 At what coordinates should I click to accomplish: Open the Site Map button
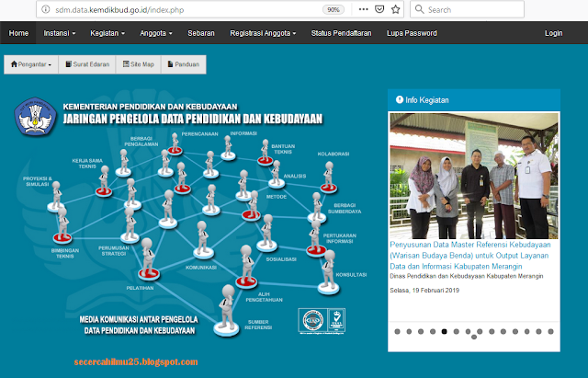[139, 64]
